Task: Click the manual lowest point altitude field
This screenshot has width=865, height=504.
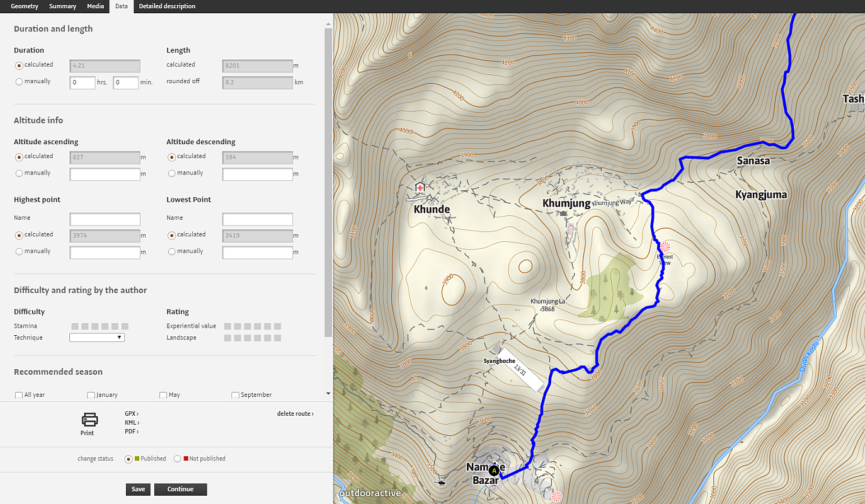Action: (x=258, y=252)
